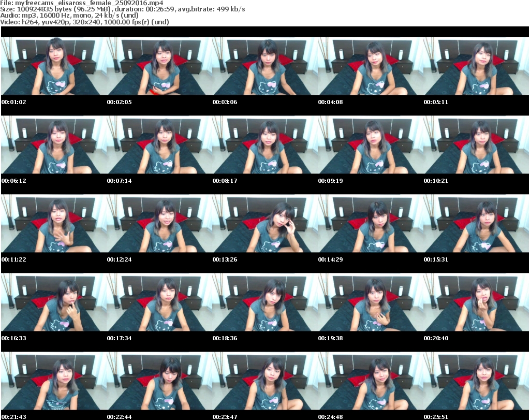This screenshot has height=420, width=530.
Task: Click the timestamp text 00:04:08
Action: (330, 102)
